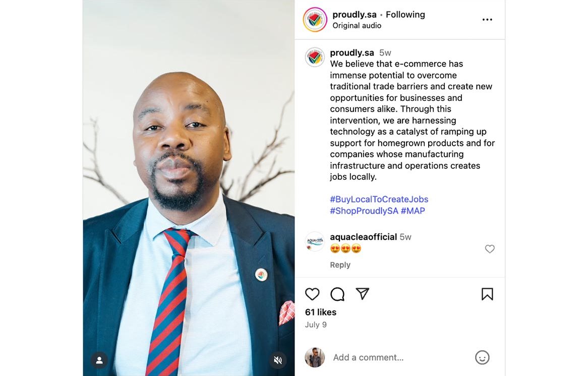The height and width of the screenshot is (376, 588).
Task: Reply to the aquacleaofficial comment
Action: click(x=340, y=265)
